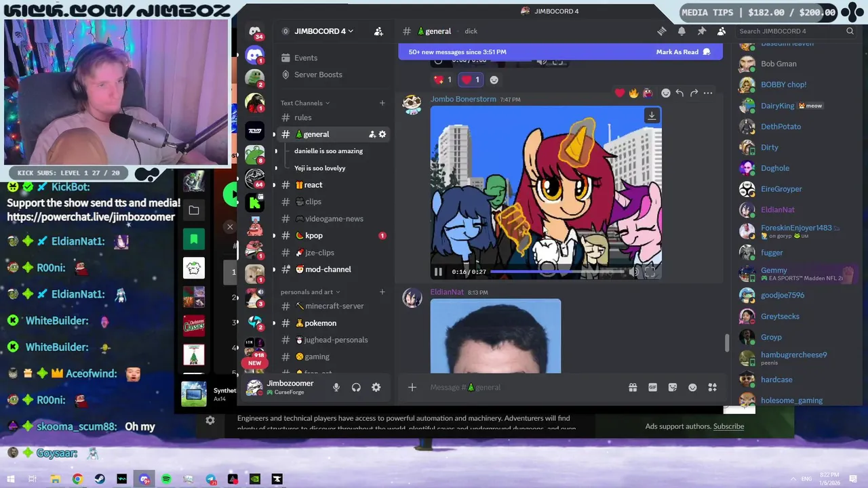The image size is (868, 488).
Task: Add reaction smiley below the message reactions
Action: (494, 80)
